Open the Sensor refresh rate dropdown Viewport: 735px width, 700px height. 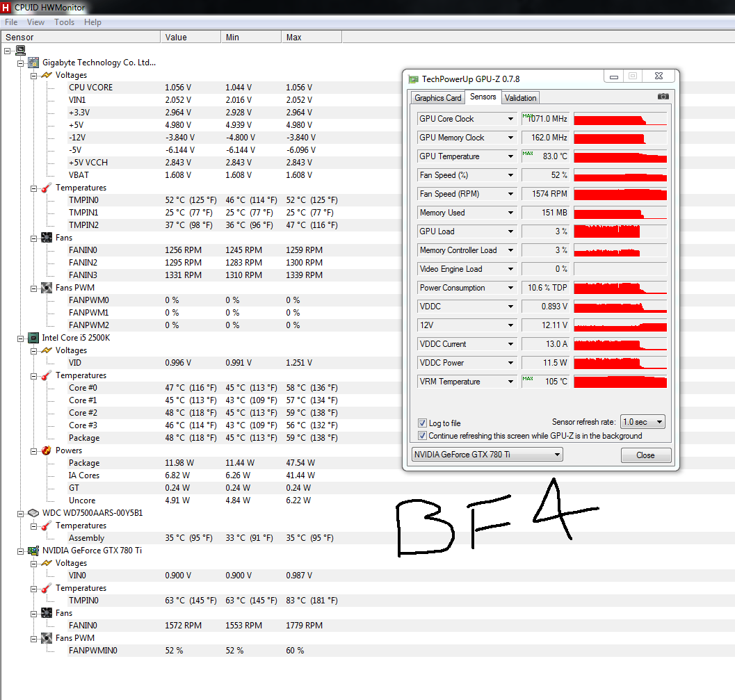(643, 422)
